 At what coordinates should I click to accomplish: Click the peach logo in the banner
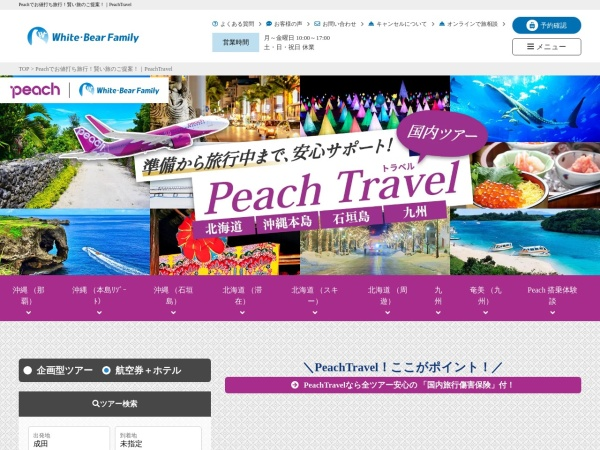tap(35, 90)
